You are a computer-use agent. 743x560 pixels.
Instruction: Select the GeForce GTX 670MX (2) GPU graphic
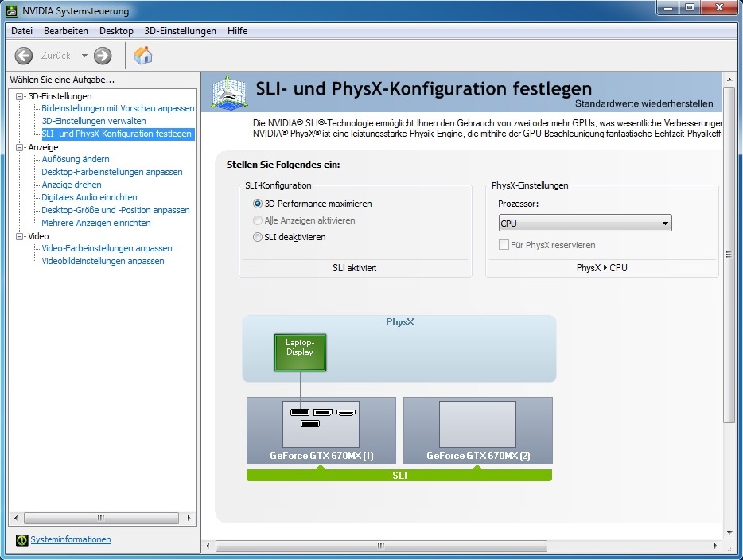[x=477, y=430]
